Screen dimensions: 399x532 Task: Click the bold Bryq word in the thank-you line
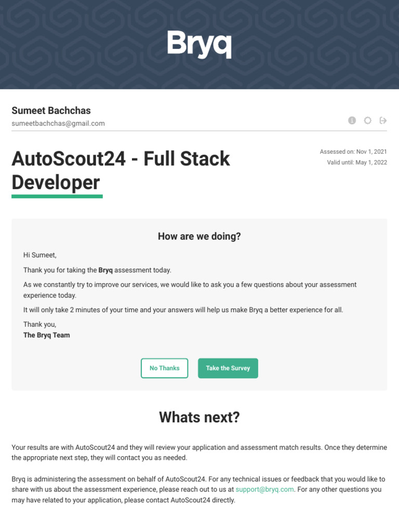[105, 270]
